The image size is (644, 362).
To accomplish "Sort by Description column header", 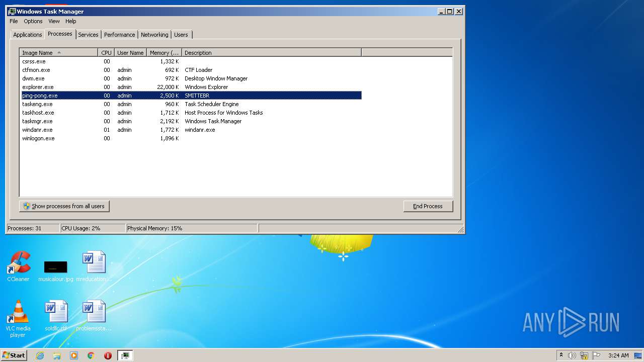I will pos(272,52).
